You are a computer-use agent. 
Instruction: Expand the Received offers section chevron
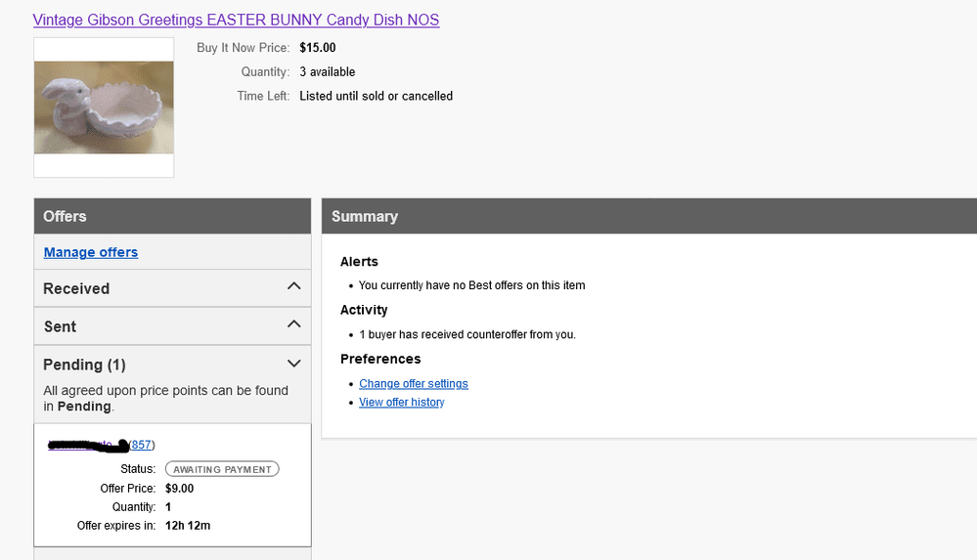293,286
